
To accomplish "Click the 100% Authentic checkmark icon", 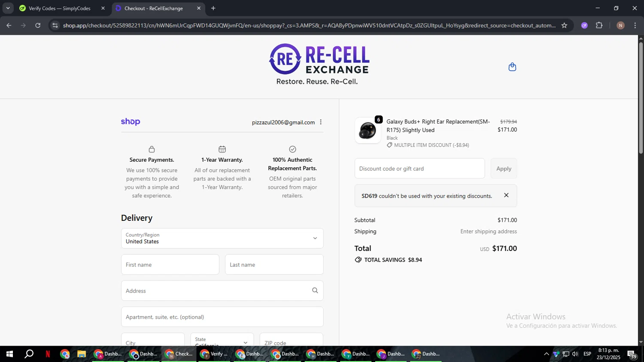I will click(x=292, y=149).
